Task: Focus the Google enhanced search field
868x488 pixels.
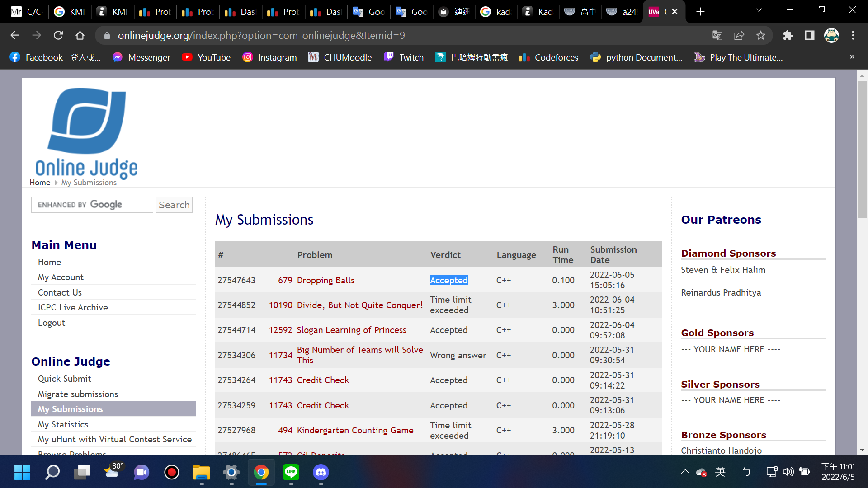Action: [92, 205]
